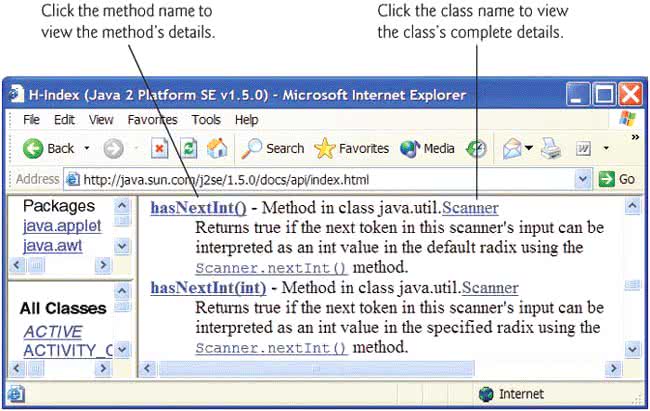Click the Edit with Word icon
650x411 pixels.
[583, 148]
